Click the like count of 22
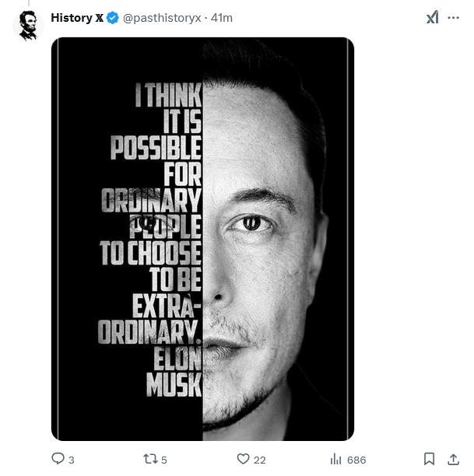Image resolution: width=474 pixels, height=476 pixels. click(259, 460)
